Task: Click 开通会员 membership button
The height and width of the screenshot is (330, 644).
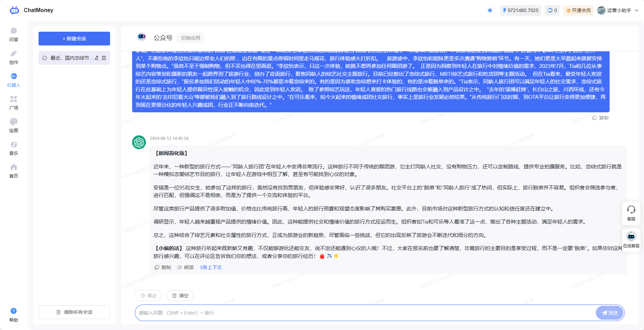Action: pyautogui.click(x=578, y=10)
